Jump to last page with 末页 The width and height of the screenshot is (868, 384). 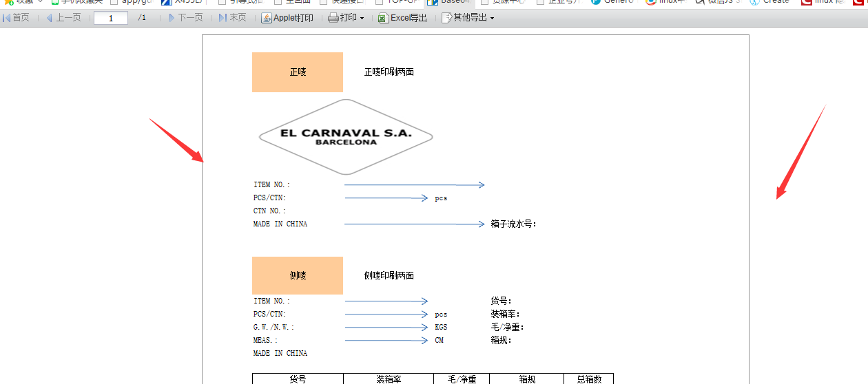point(232,17)
